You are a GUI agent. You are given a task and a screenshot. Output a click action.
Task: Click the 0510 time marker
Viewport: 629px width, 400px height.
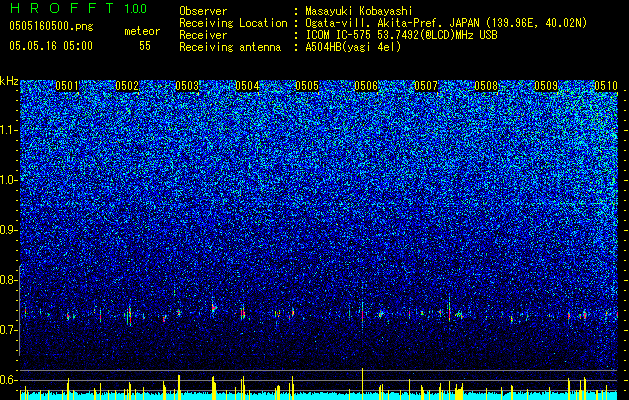click(x=606, y=86)
